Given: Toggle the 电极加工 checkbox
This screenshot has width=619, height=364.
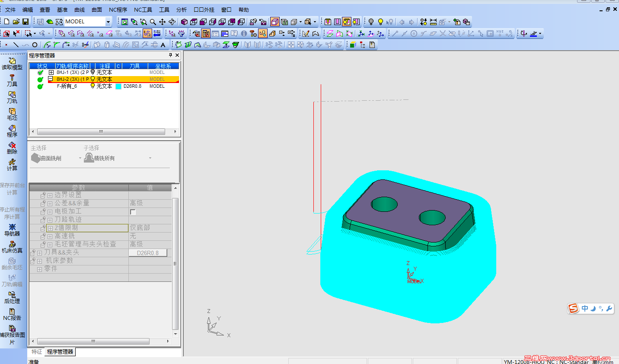Looking at the screenshot, I should click(x=133, y=212).
